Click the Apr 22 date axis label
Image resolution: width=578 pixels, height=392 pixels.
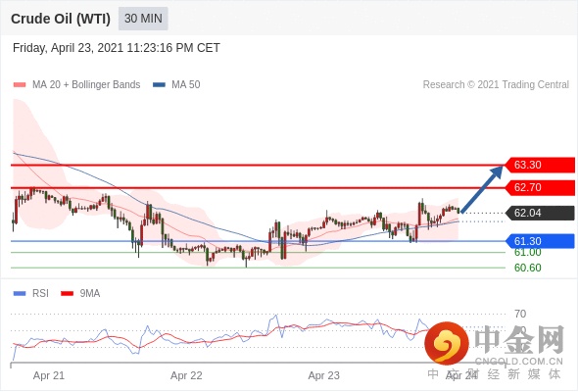(186, 375)
